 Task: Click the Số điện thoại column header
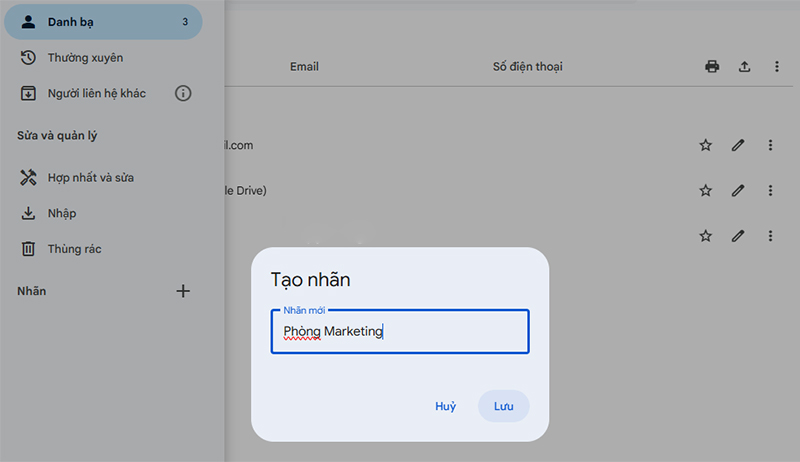[528, 67]
